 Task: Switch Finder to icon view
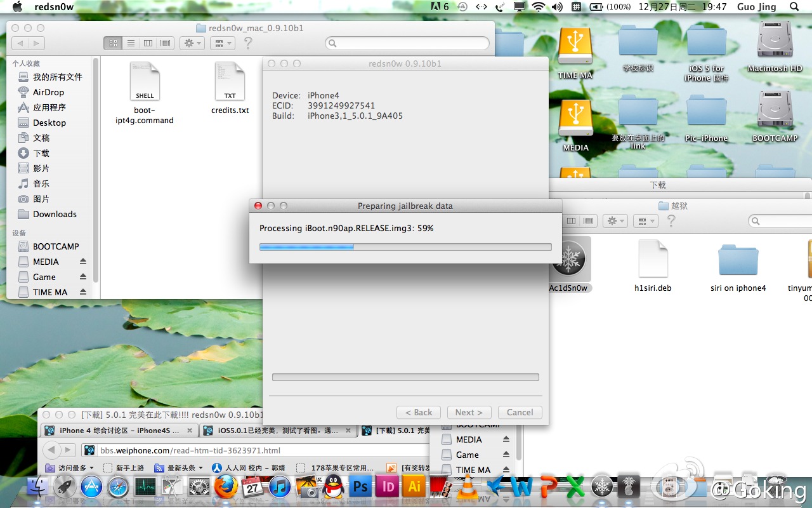pyautogui.click(x=113, y=43)
